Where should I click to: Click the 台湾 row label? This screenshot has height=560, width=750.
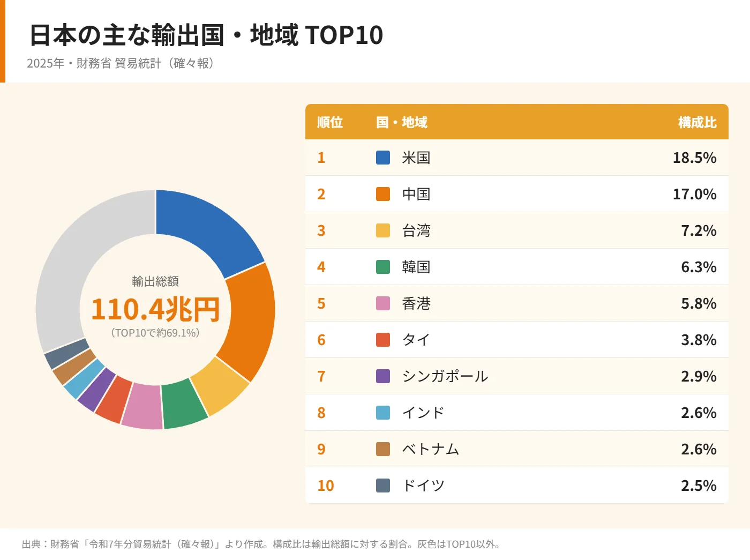[x=416, y=230]
